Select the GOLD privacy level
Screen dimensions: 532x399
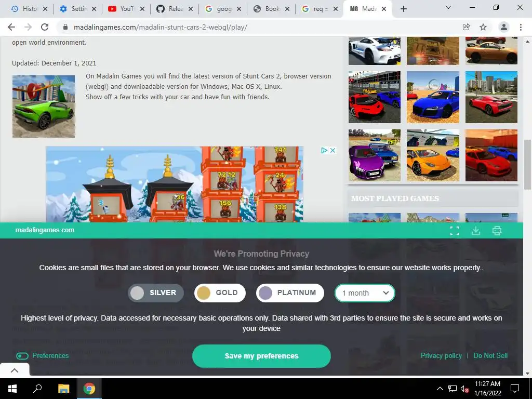(220, 293)
